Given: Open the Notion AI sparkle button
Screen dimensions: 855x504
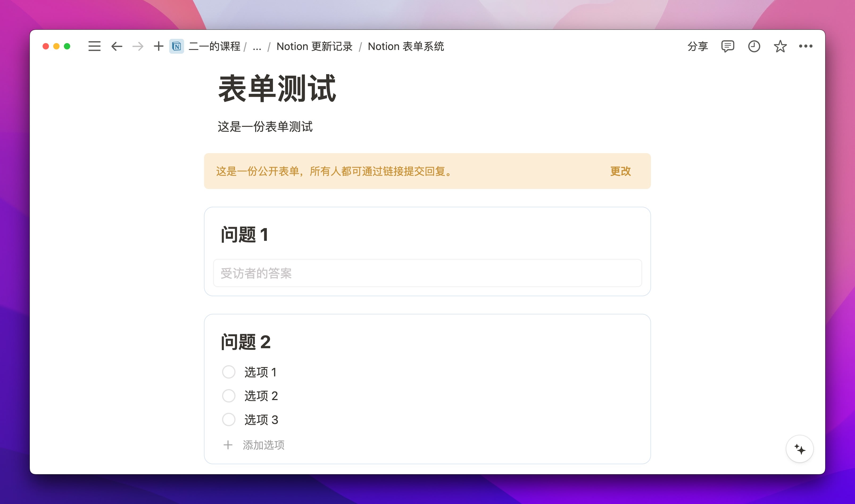Looking at the screenshot, I should point(800,449).
